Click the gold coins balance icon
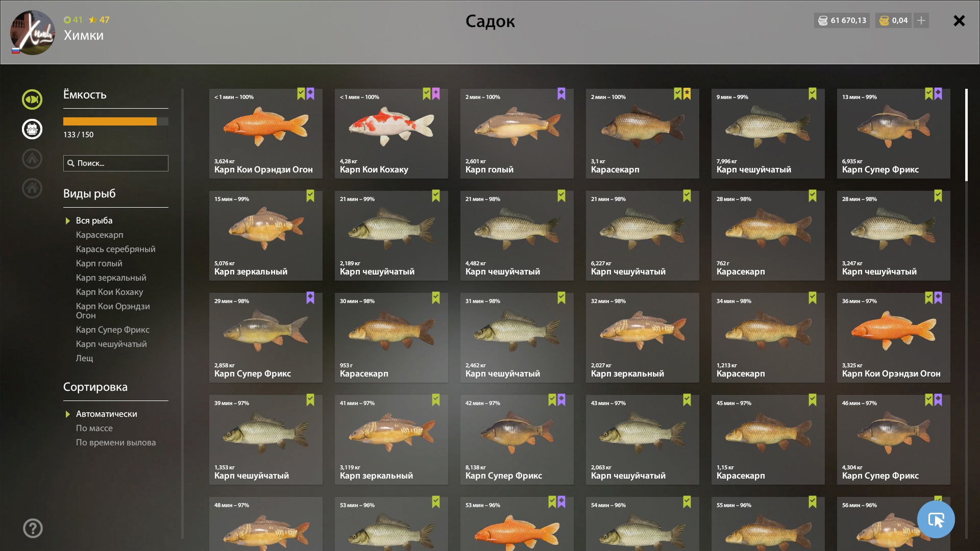The image size is (980, 551). [885, 20]
